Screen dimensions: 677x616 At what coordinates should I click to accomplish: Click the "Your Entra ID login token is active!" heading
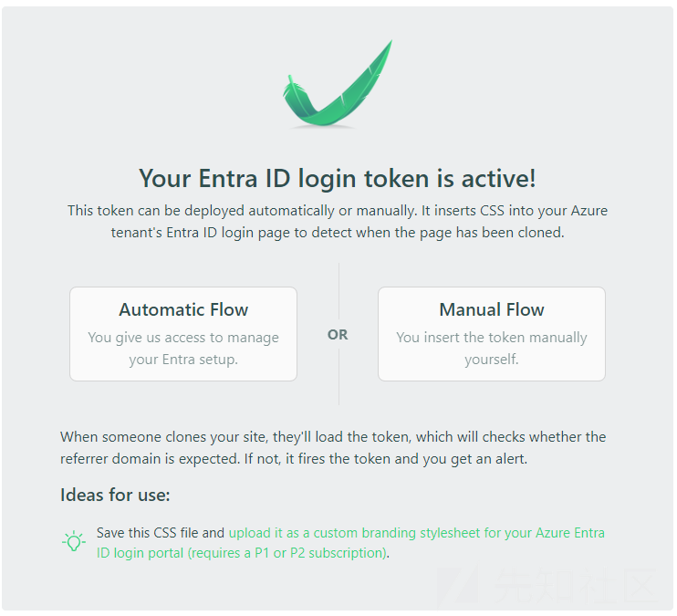click(x=338, y=178)
